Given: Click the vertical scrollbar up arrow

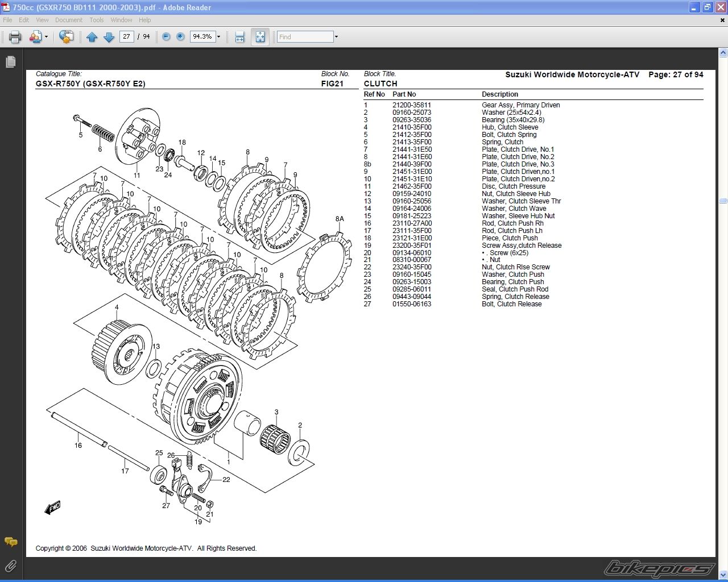Looking at the screenshot, I should [723, 53].
